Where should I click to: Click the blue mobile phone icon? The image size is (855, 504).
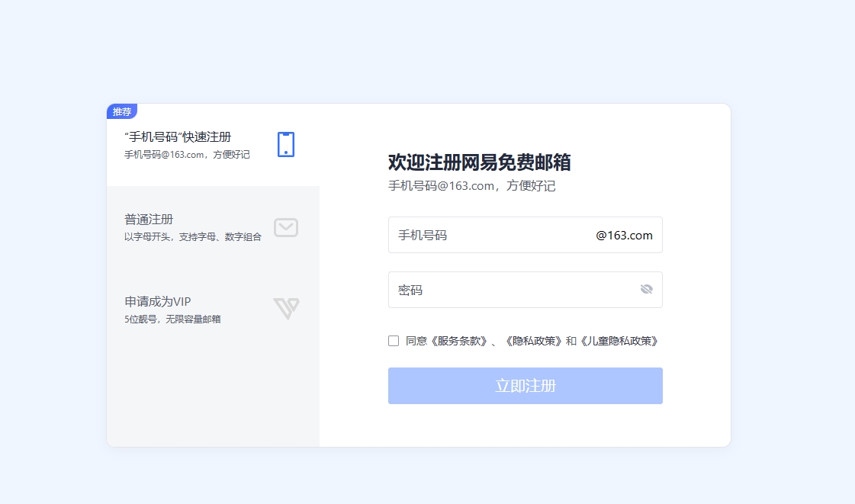pos(286,144)
